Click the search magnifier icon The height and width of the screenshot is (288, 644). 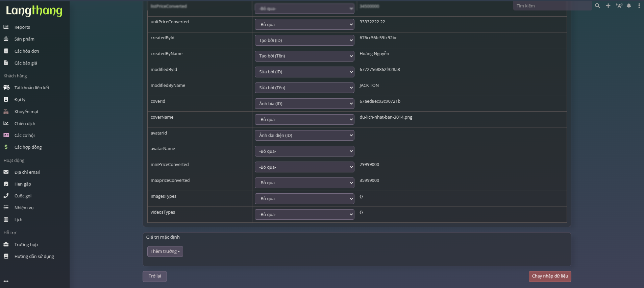tap(597, 6)
